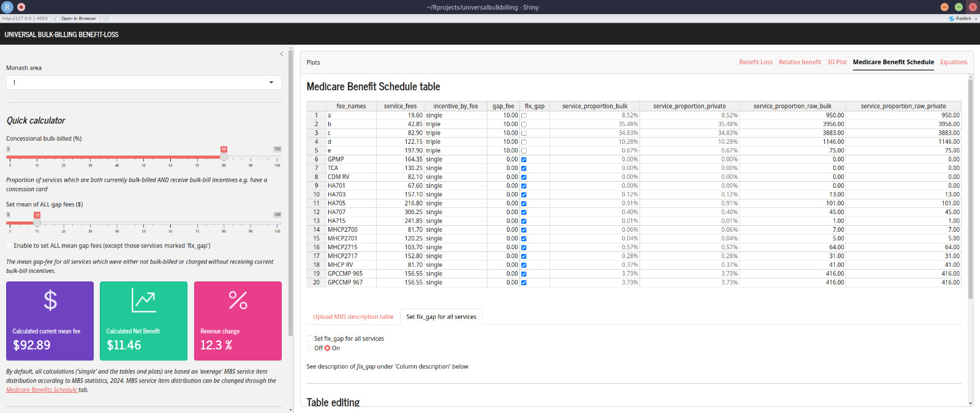Click the chart line icon on green card
Viewport: 980px width, 413px height.
pyautogui.click(x=143, y=300)
